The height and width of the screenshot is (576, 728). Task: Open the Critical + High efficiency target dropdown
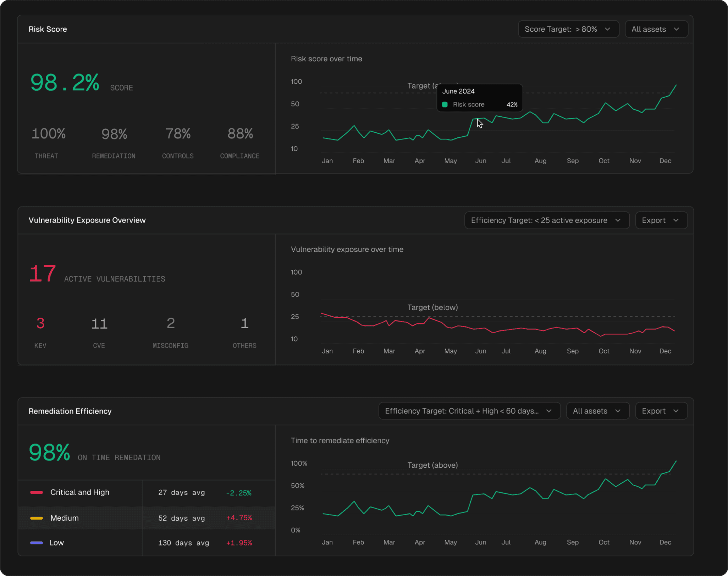coord(469,411)
